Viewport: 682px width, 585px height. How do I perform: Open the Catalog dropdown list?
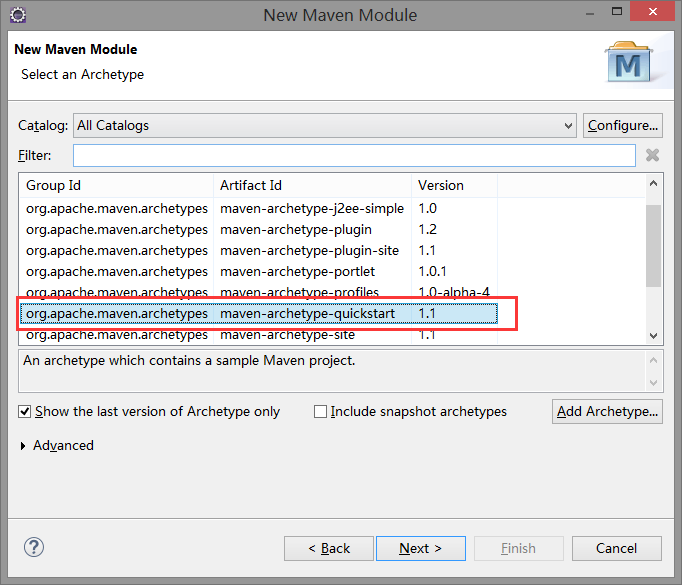point(324,126)
